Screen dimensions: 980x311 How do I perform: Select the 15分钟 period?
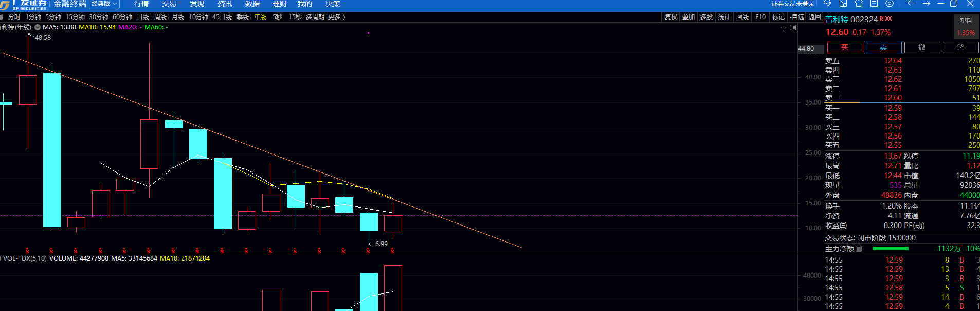[x=75, y=17]
